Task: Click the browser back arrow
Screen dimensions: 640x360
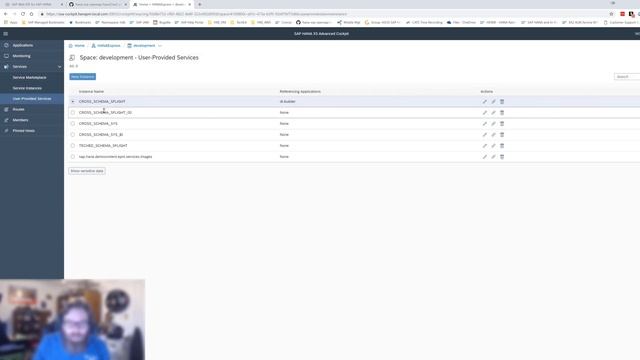Action: [x=6, y=14]
